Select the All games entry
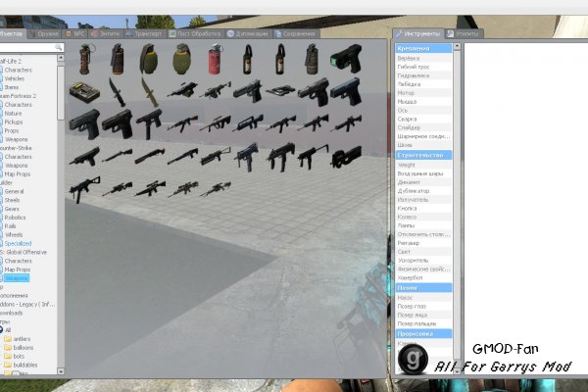 point(8,330)
